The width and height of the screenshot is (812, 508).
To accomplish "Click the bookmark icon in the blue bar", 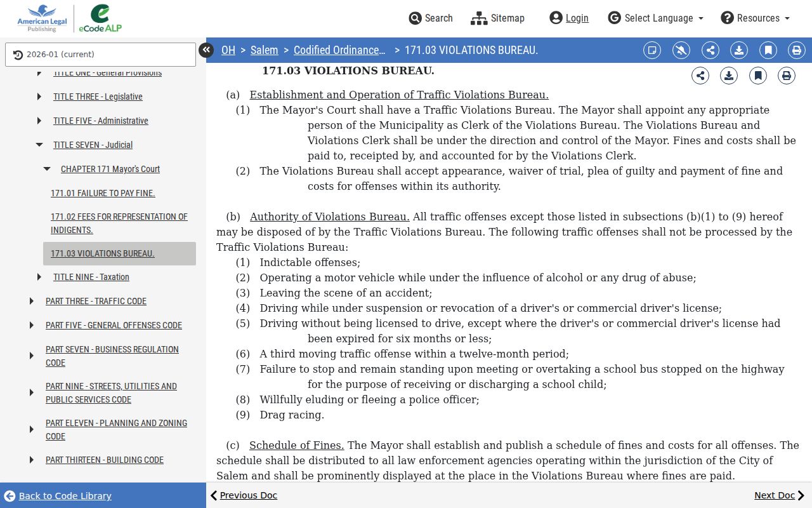I will pos(768,50).
